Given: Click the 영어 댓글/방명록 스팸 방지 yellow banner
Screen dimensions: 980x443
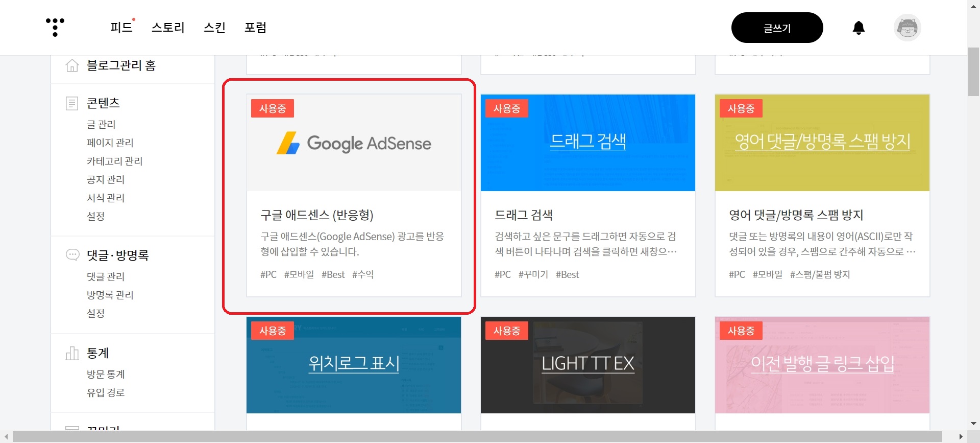Looking at the screenshot, I should coord(822,143).
